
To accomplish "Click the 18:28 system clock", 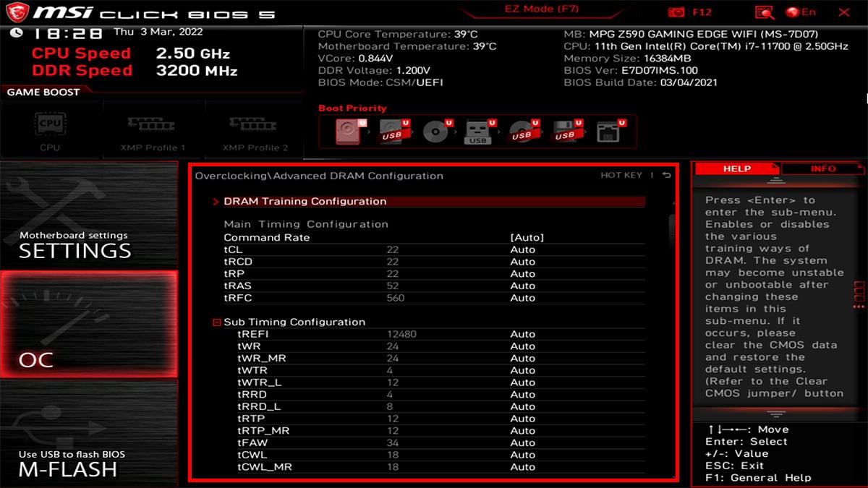I will tap(69, 34).
